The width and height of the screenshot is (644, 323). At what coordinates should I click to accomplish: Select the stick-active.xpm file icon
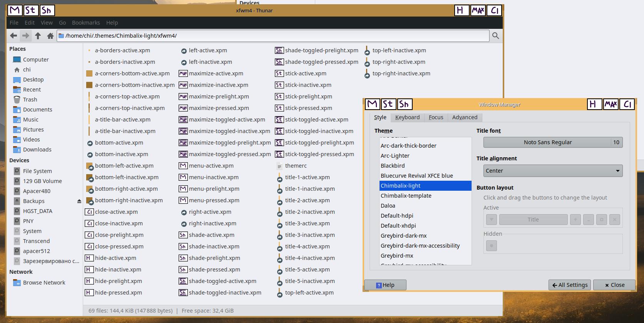(279, 73)
